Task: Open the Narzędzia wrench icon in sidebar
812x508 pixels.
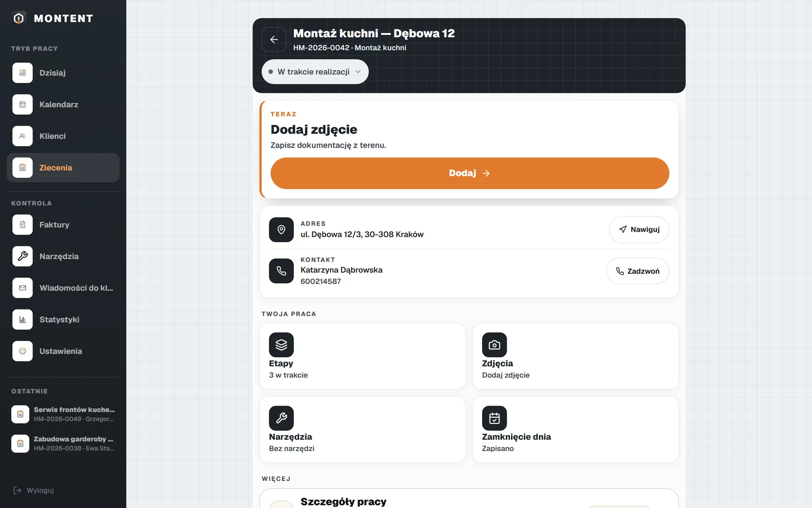Action: click(22, 256)
